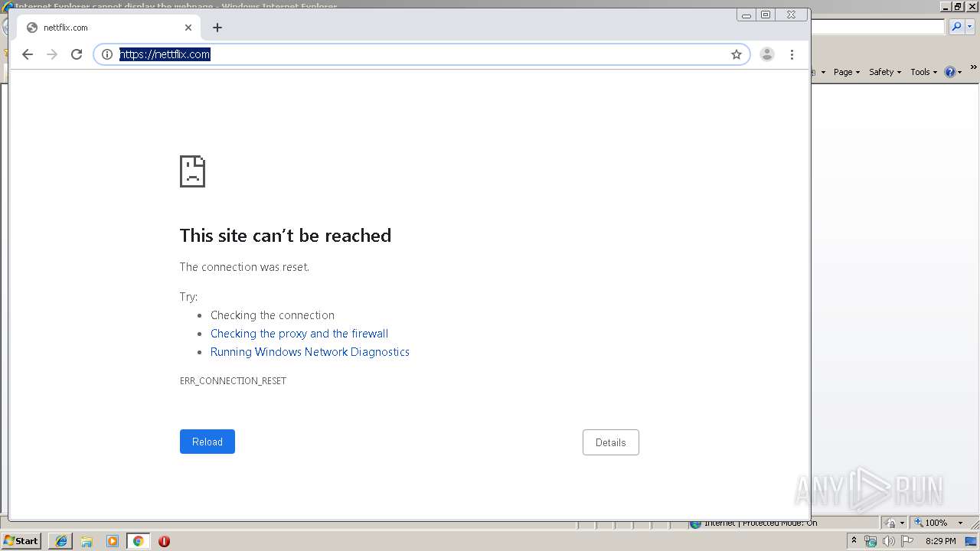Click the Internet Explorer search magnifier button
This screenshot has width=980, height=551.
pos(956,27)
